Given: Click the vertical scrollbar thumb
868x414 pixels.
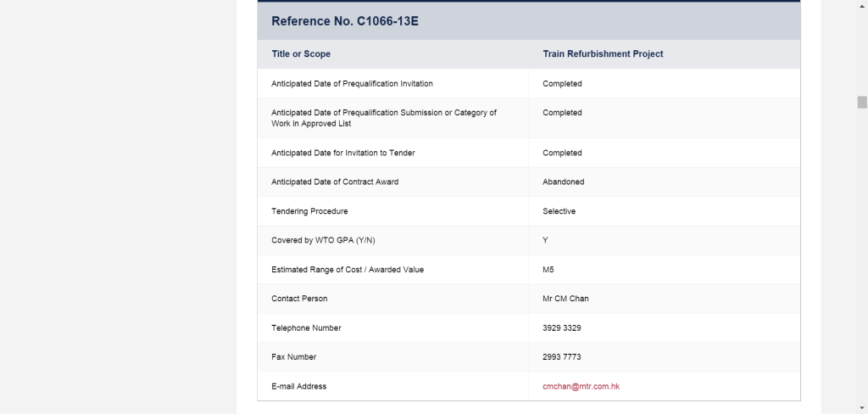Looking at the screenshot, I should pos(862,102).
